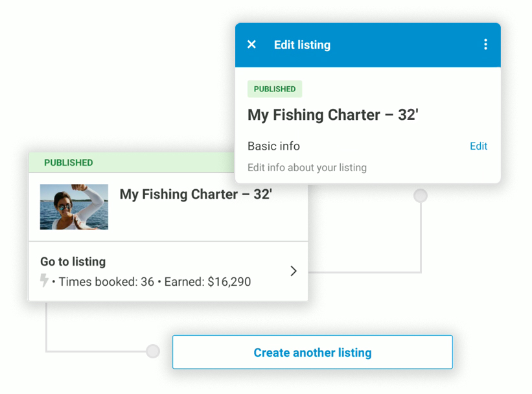Image resolution: width=532 pixels, height=394 pixels.
Task: Click the Earned: $16,290 amount
Action: pos(207,282)
